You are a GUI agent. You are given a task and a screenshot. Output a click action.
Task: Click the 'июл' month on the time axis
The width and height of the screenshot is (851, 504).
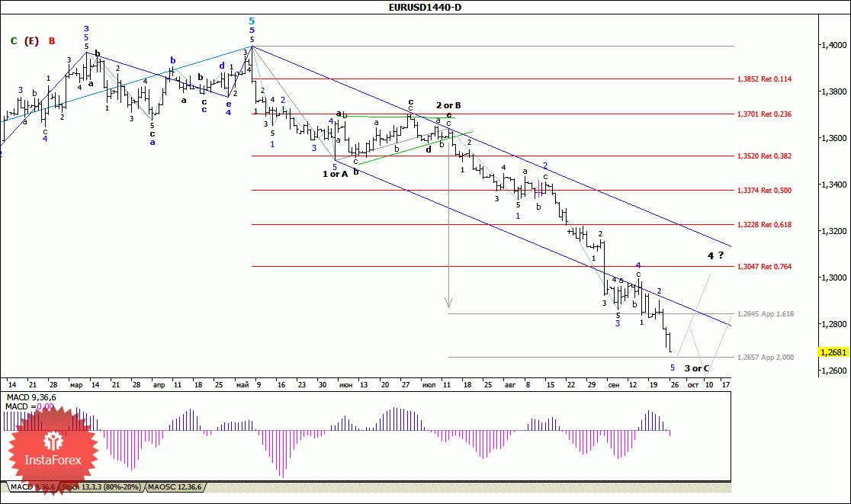coord(429,384)
